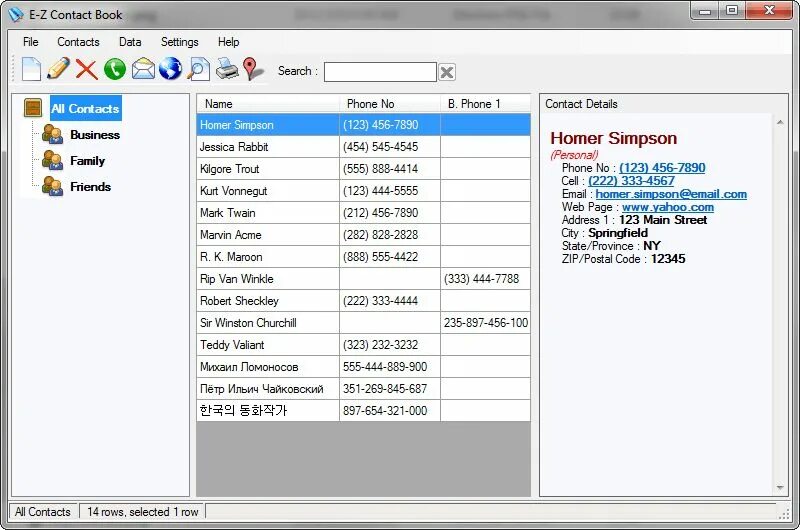Click the All Contacts book icon
This screenshot has height=530, width=800.
(x=33, y=108)
